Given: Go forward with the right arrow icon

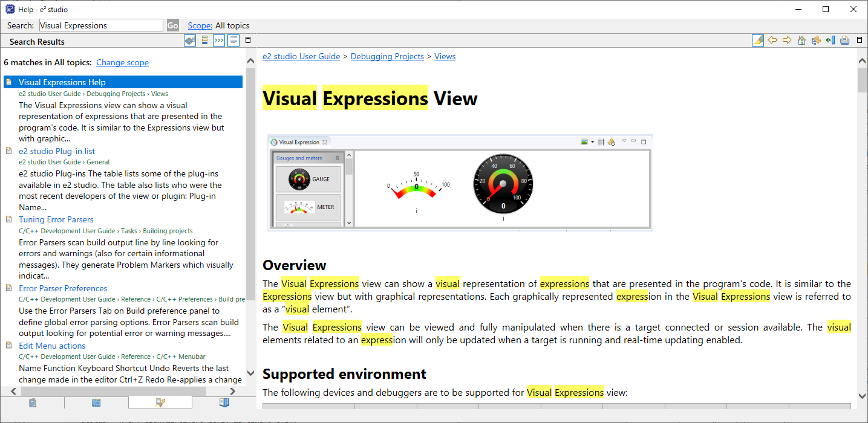Looking at the screenshot, I should [787, 40].
